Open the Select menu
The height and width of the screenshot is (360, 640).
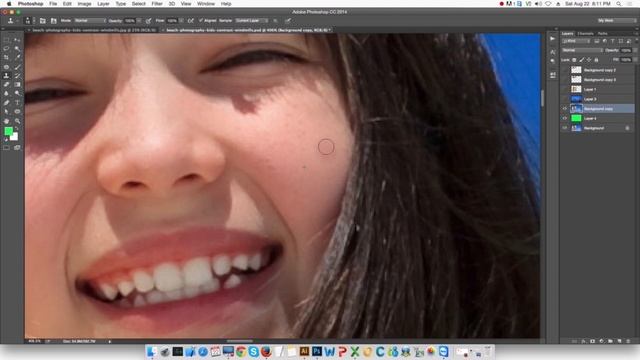138,4
